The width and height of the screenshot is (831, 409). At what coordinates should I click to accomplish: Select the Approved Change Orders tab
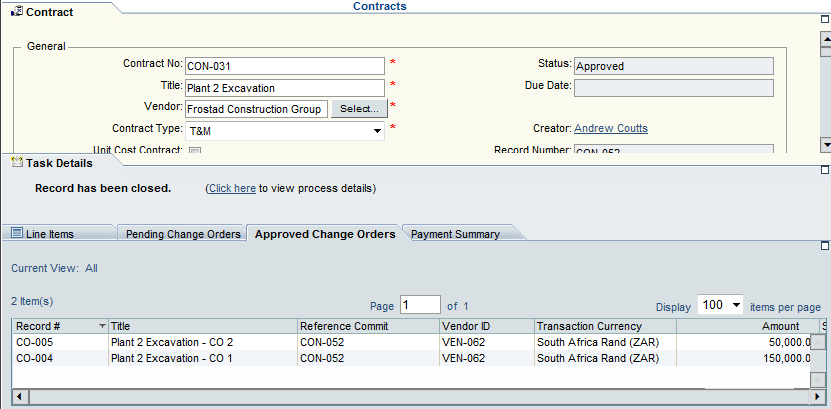pyautogui.click(x=325, y=234)
